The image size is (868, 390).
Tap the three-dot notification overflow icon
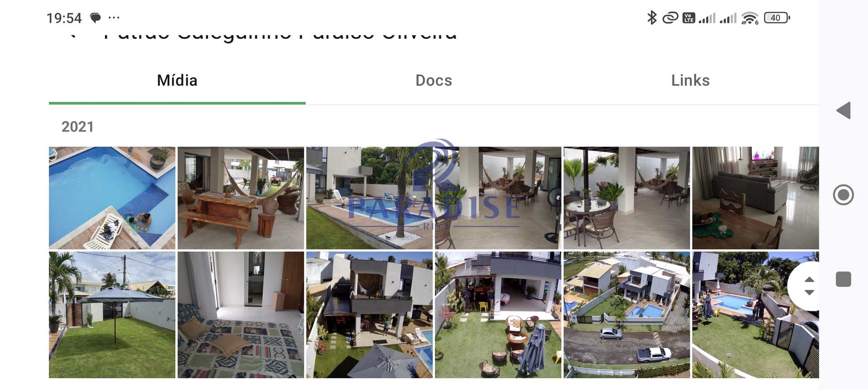114,18
